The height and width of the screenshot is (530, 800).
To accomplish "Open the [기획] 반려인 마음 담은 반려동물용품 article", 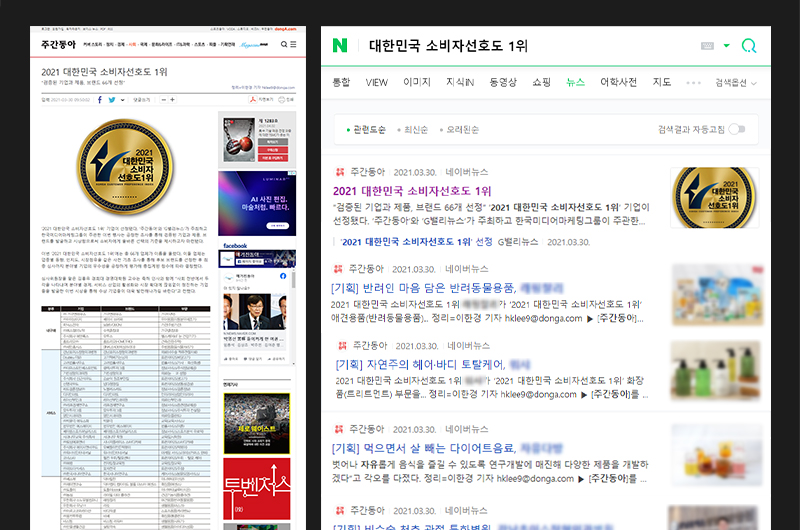I will tap(423, 288).
